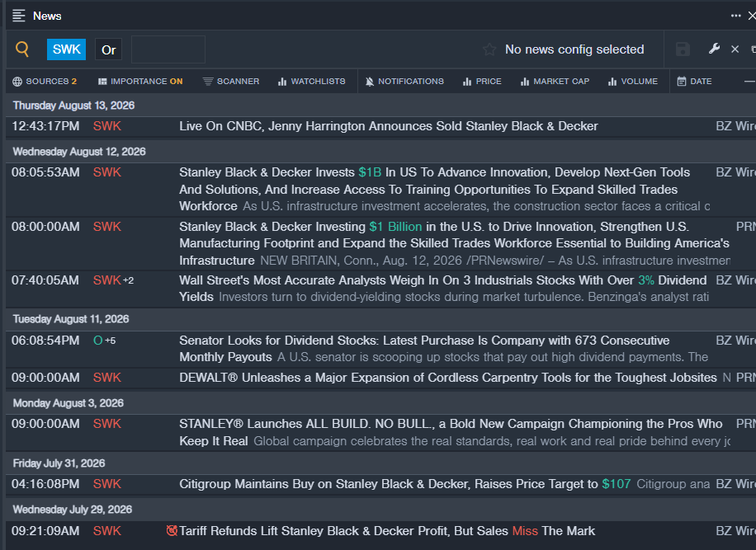Toggle the Importance ON filter

tap(140, 82)
